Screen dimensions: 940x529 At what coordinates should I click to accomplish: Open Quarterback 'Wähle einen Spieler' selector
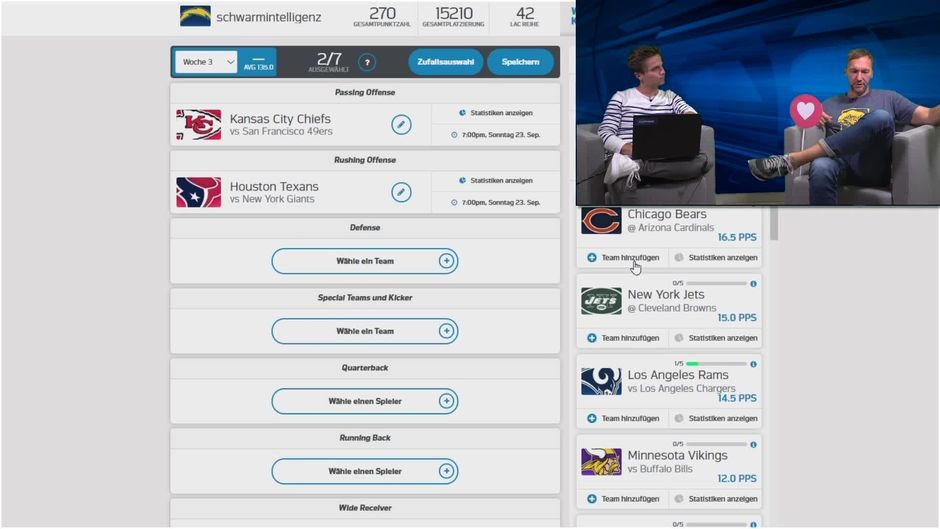click(x=364, y=401)
